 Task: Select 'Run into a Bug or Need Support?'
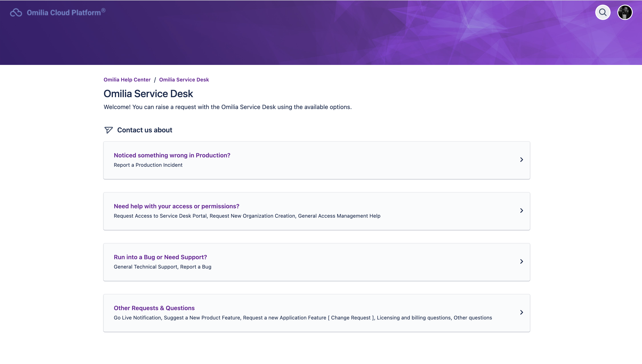click(160, 257)
